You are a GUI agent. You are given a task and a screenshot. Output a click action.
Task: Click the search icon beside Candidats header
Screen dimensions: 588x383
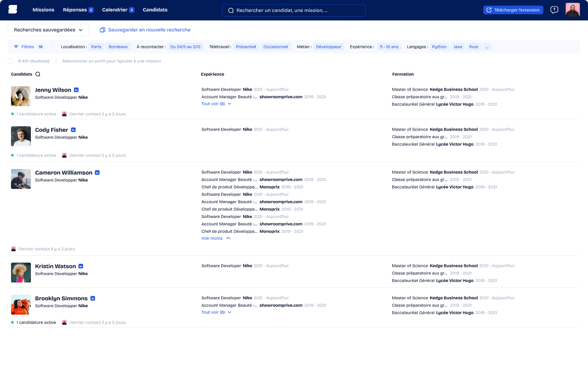tap(38, 74)
